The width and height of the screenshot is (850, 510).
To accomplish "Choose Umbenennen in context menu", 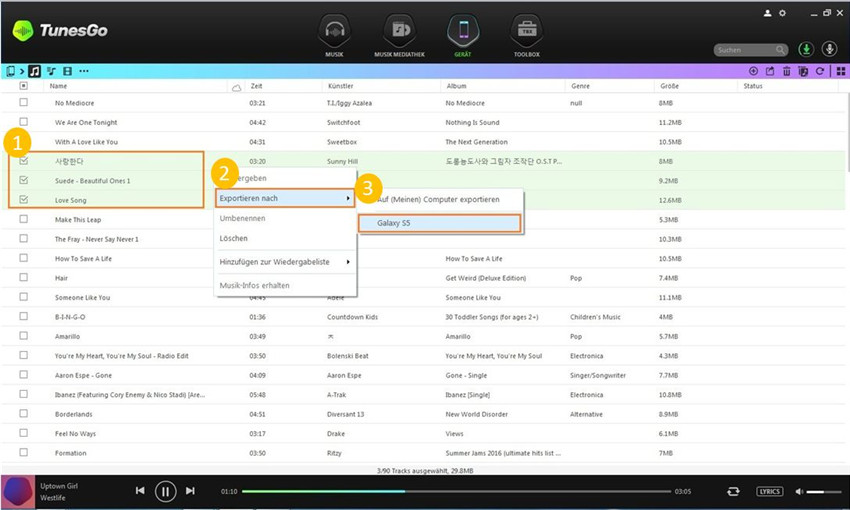I will (242, 218).
